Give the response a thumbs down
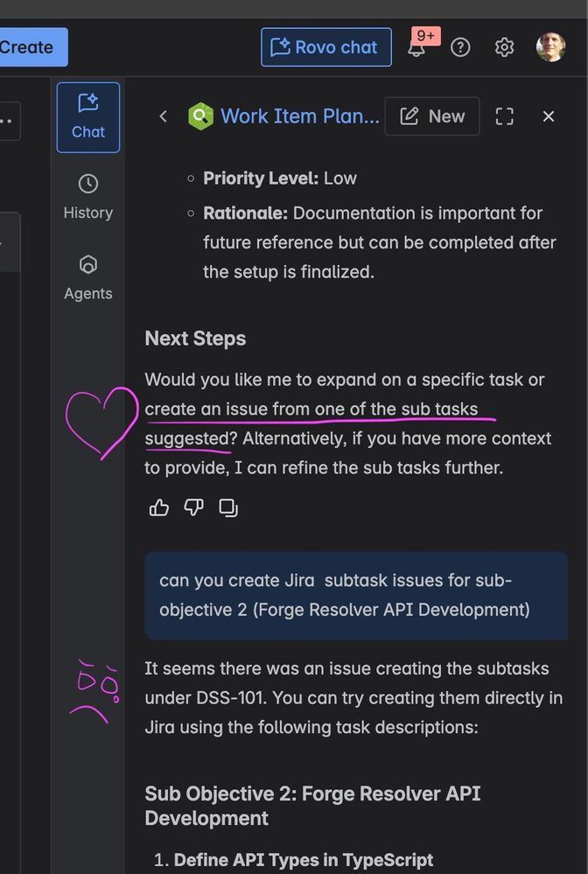 193,507
